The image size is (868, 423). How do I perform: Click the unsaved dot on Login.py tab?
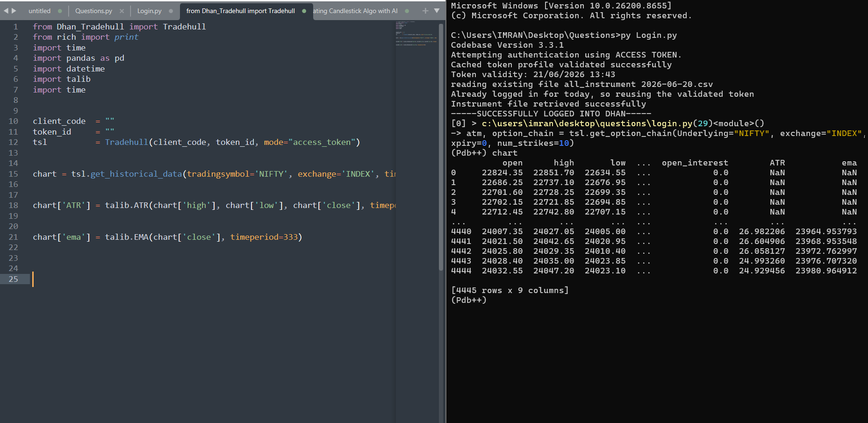(171, 11)
